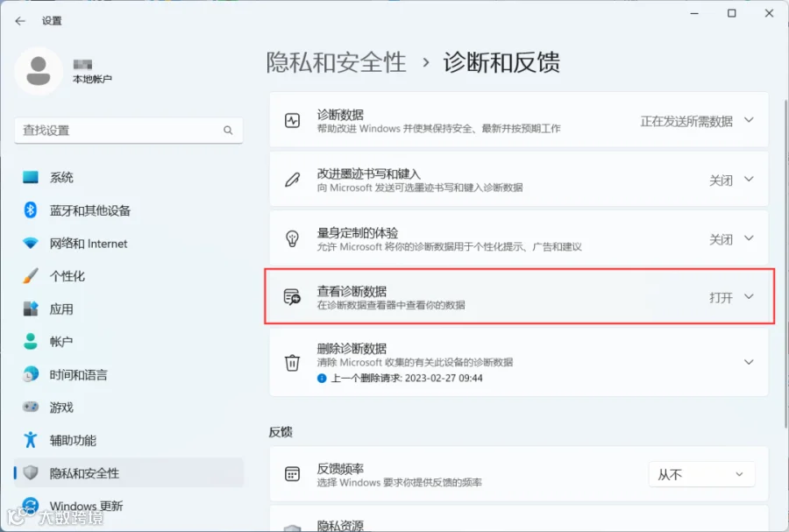Expand 改进墨迹书写和键入 chevron
The width and height of the screenshot is (789, 532).
pyautogui.click(x=749, y=179)
